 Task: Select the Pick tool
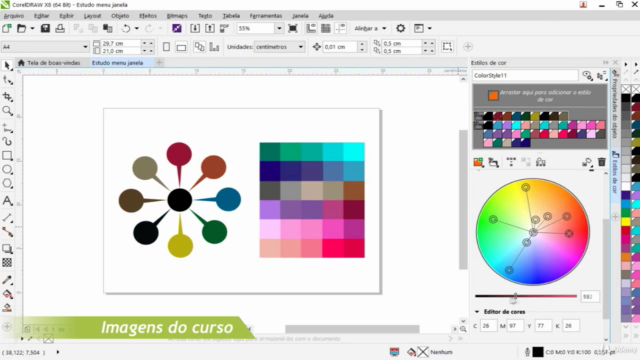(7, 66)
